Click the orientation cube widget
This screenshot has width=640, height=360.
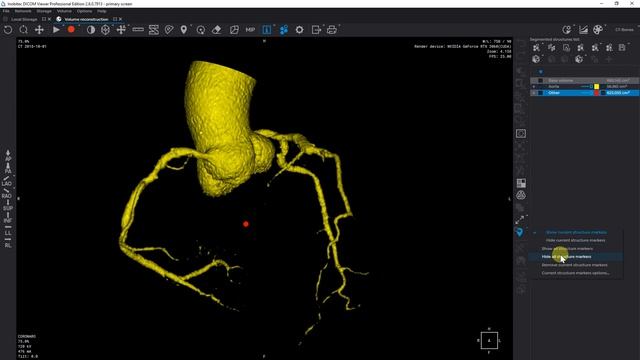pos(489,340)
